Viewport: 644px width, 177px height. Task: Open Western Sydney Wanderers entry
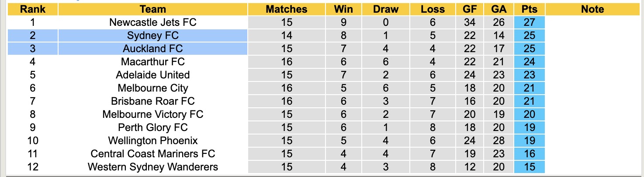[x=153, y=167]
